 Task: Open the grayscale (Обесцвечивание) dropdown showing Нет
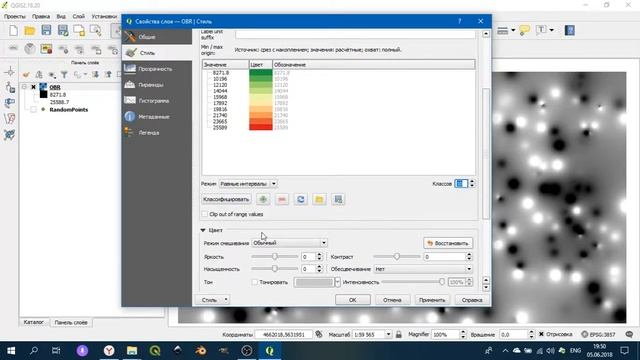[423, 269]
